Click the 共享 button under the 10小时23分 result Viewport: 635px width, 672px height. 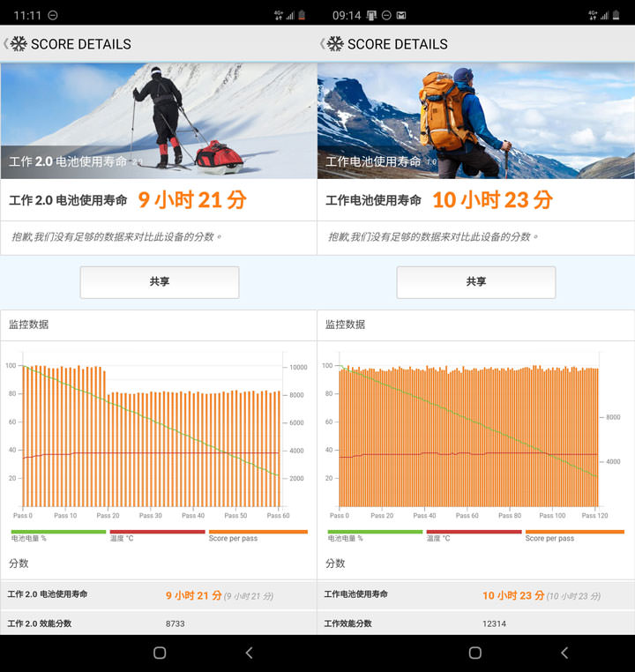[475, 282]
